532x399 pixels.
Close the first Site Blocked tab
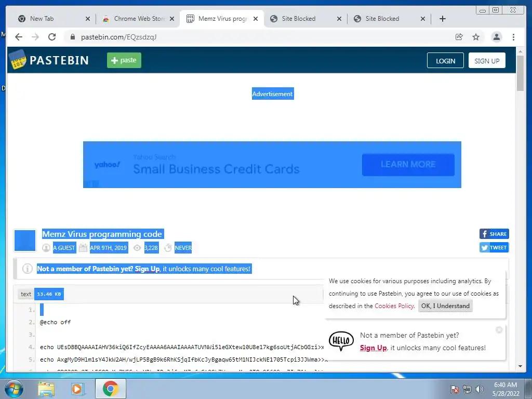(x=339, y=19)
